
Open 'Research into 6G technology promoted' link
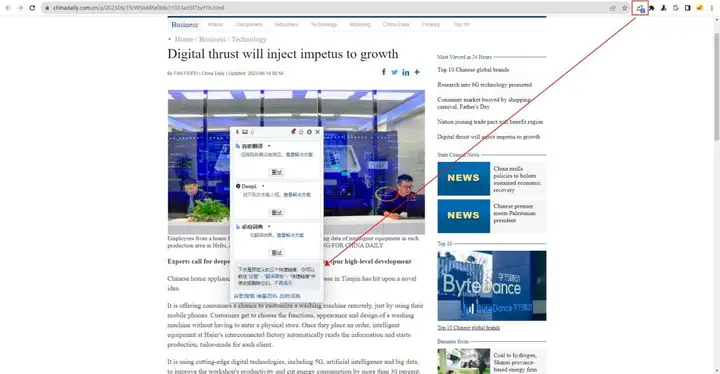click(x=484, y=85)
